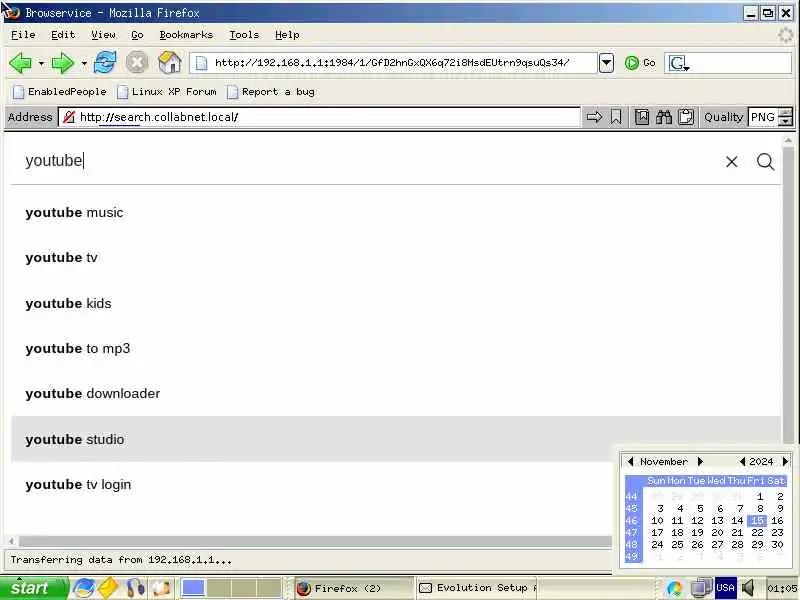
Task: Open the back-history dropdown arrow
Action: click(41, 64)
